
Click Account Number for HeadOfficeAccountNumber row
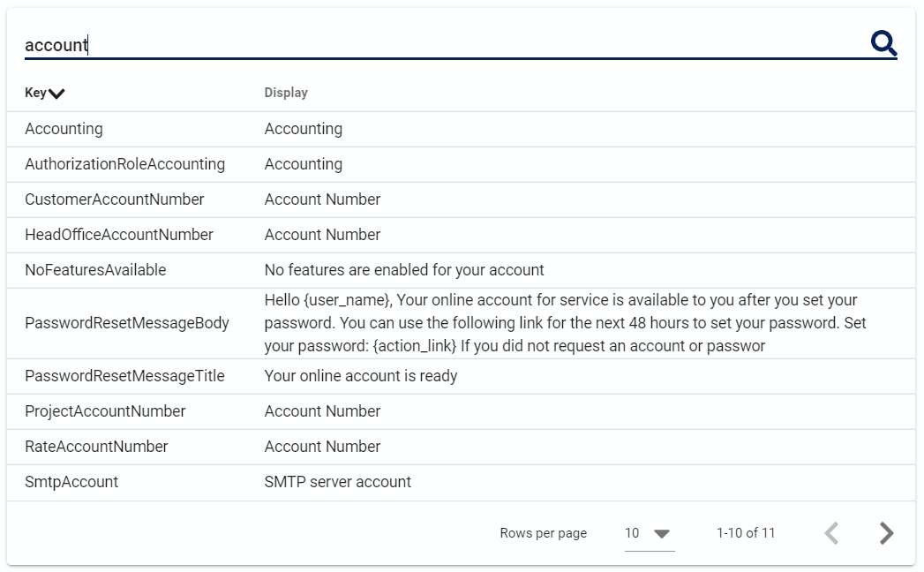point(322,235)
